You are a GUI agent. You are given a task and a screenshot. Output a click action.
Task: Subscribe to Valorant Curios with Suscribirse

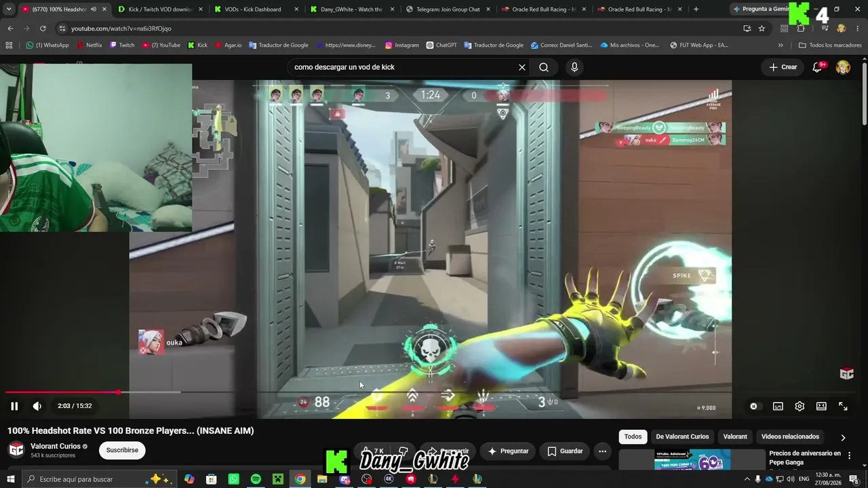click(122, 450)
